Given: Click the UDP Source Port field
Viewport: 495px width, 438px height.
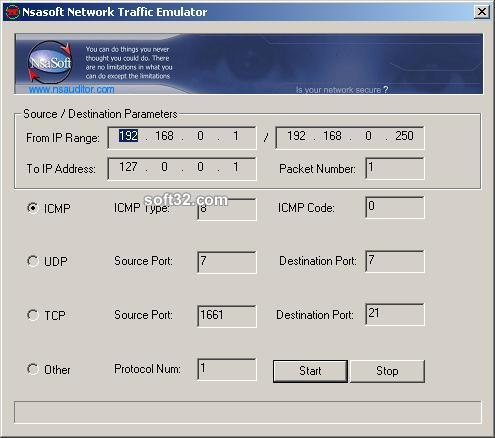Looking at the screenshot, I should 227,262.
